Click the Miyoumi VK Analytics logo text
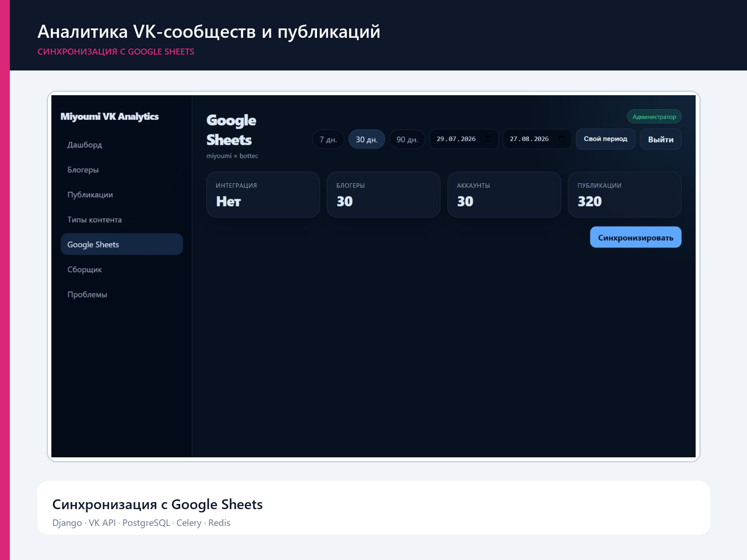Viewport: 747px width, 560px height. [x=110, y=117]
